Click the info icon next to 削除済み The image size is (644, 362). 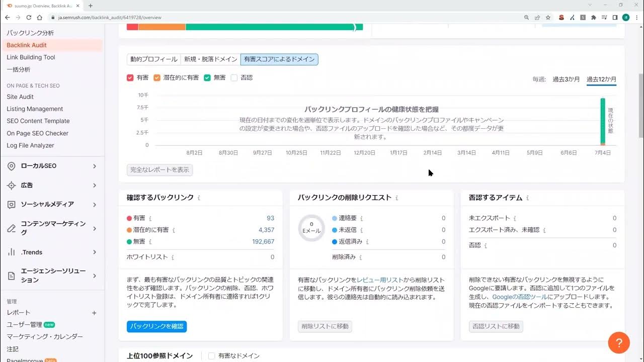click(x=360, y=257)
